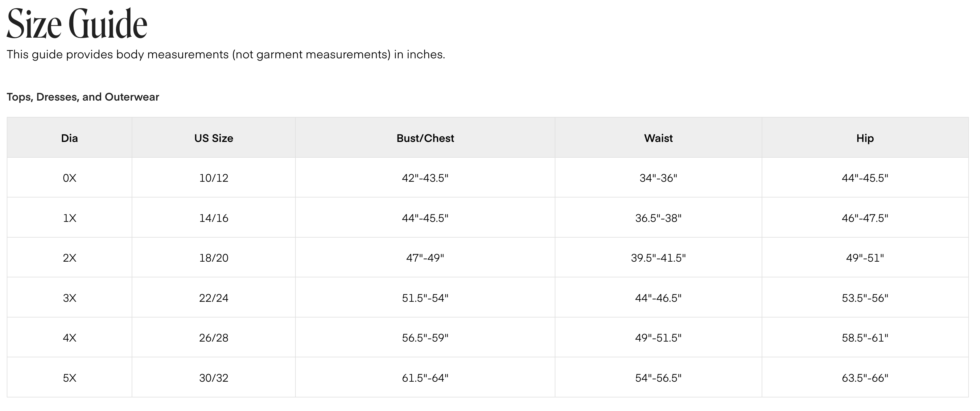The image size is (980, 411).
Task: Click bust measurement 47"-49" cell
Action: (x=425, y=258)
